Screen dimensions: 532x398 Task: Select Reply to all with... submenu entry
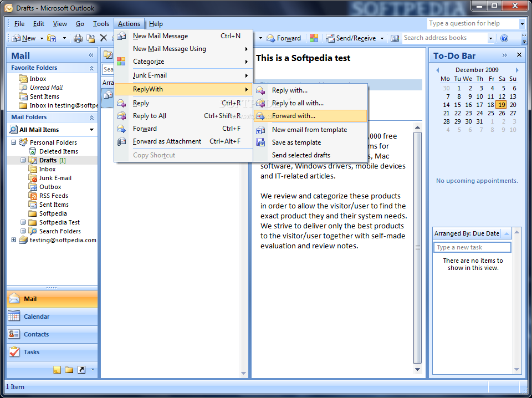pyautogui.click(x=310, y=103)
